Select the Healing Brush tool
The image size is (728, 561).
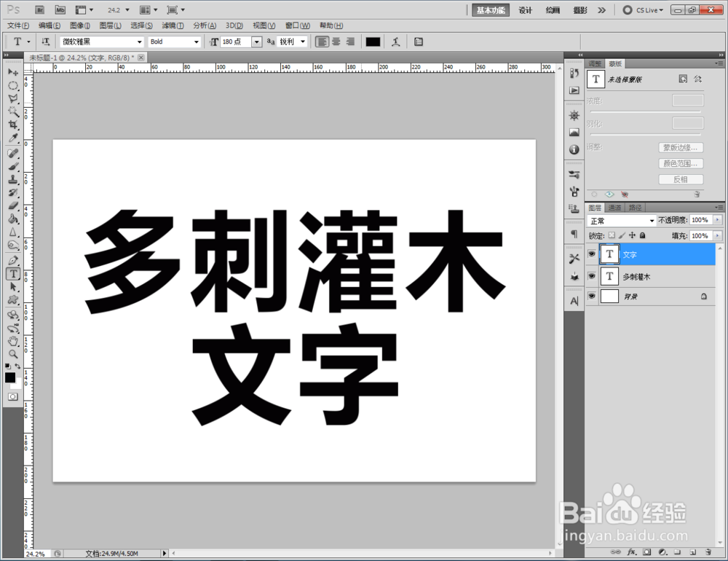pyautogui.click(x=13, y=154)
